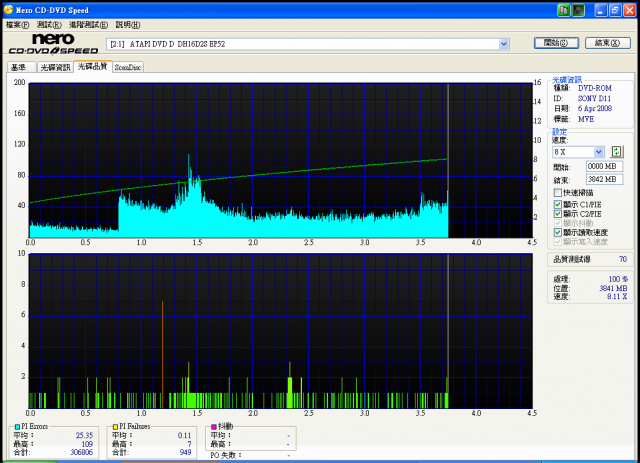Click the orange spike in PI Failures graph
Screen dimensions: 640x463
162,354
